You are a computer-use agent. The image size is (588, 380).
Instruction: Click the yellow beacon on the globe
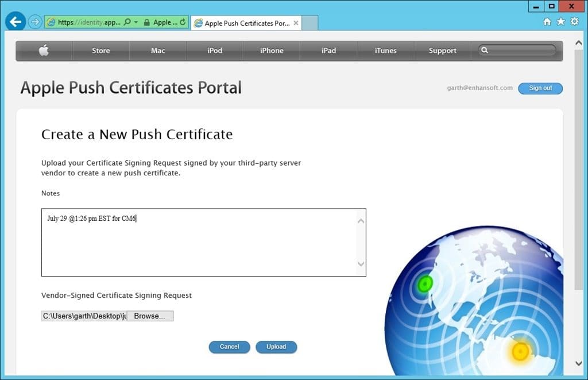point(520,351)
